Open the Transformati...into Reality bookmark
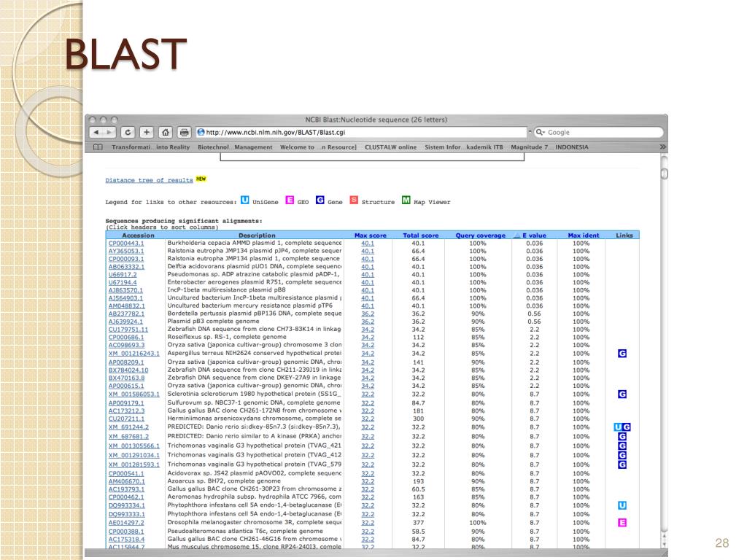 click(150, 147)
